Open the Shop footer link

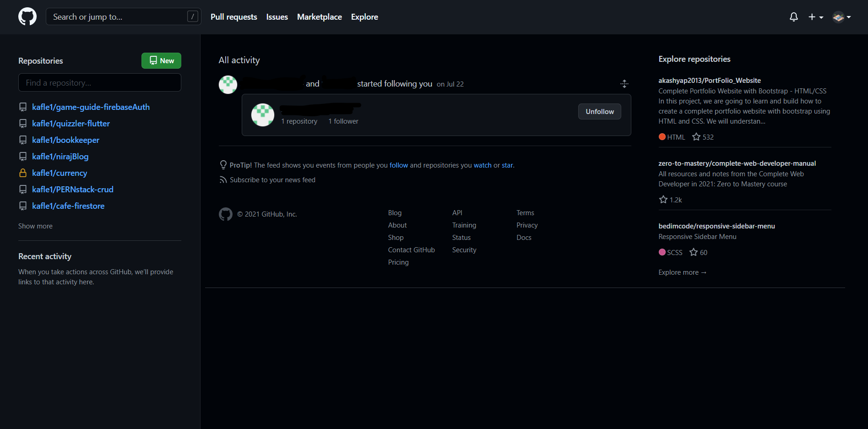coord(396,238)
